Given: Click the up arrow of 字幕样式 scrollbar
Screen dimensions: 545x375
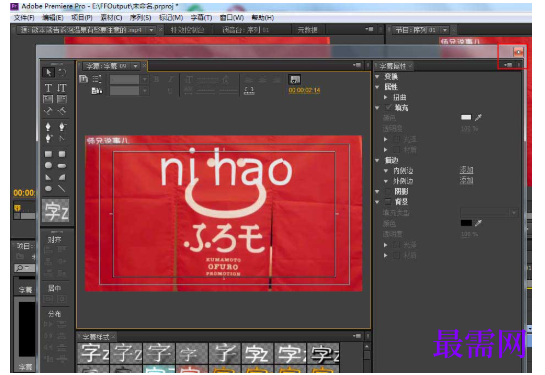Looking at the screenshot, I should pos(367,347).
